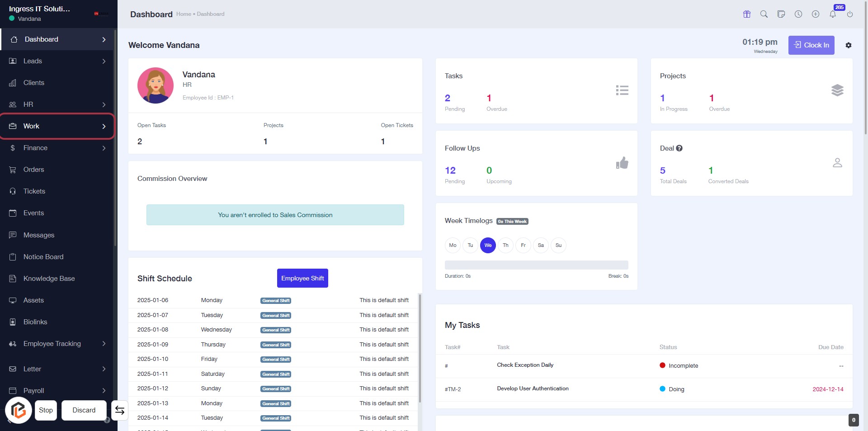Open dashboard settings gear icon

click(849, 45)
